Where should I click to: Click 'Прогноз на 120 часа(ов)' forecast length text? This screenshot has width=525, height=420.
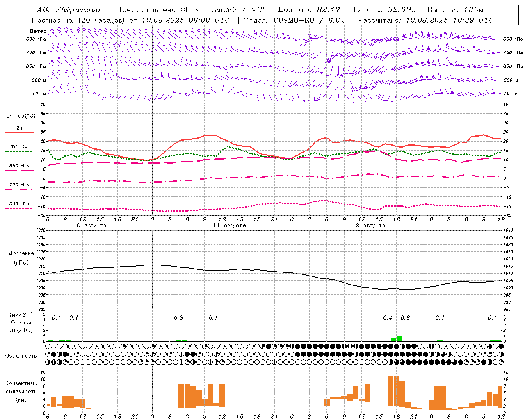79,20
